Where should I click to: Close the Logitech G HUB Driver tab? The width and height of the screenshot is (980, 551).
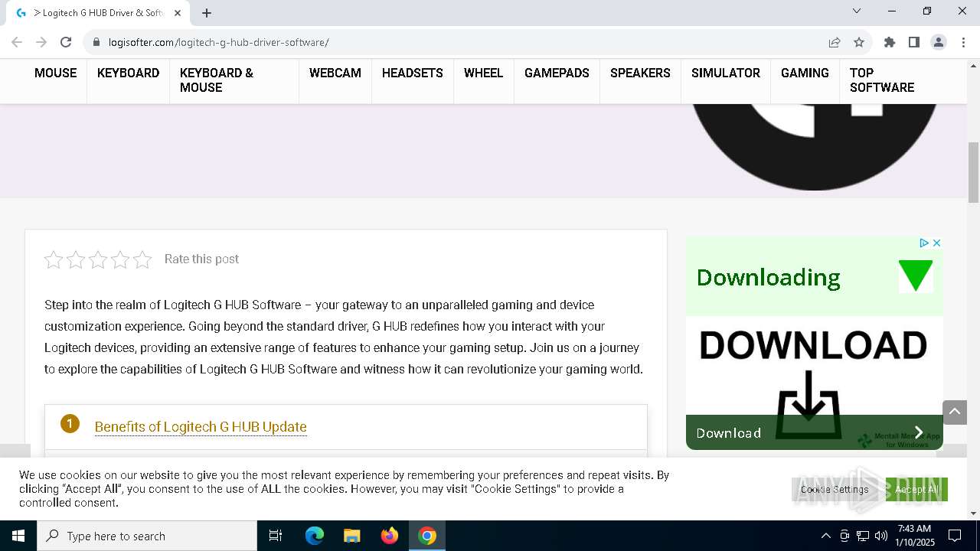pos(178,13)
